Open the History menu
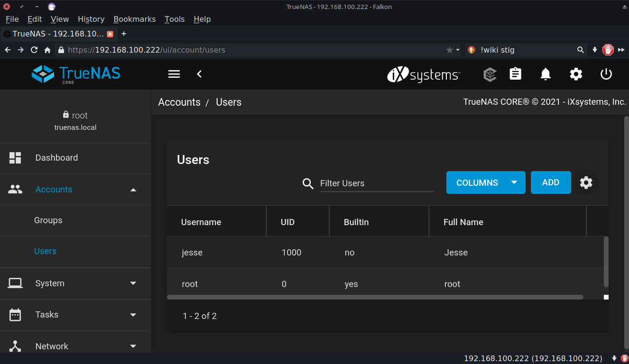629x364 pixels. click(x=91, y=19)
